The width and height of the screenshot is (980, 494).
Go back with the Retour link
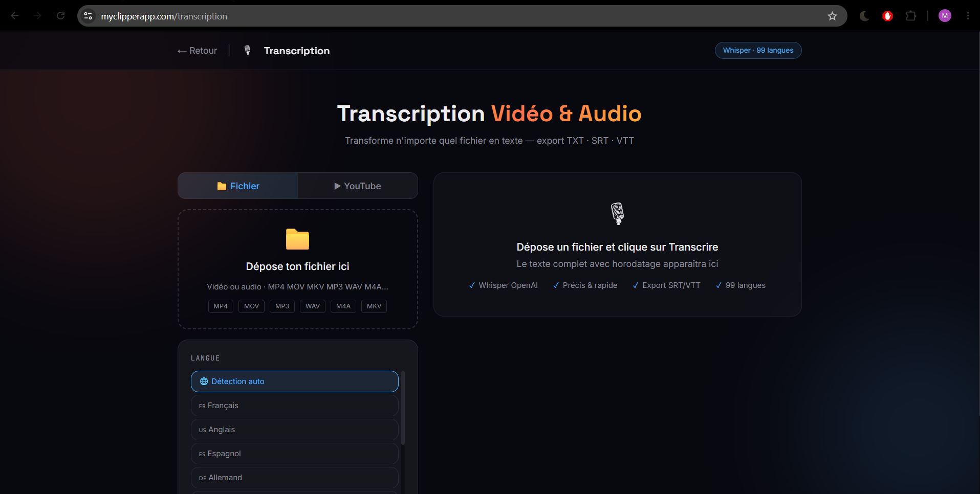(x=197, y=51)
